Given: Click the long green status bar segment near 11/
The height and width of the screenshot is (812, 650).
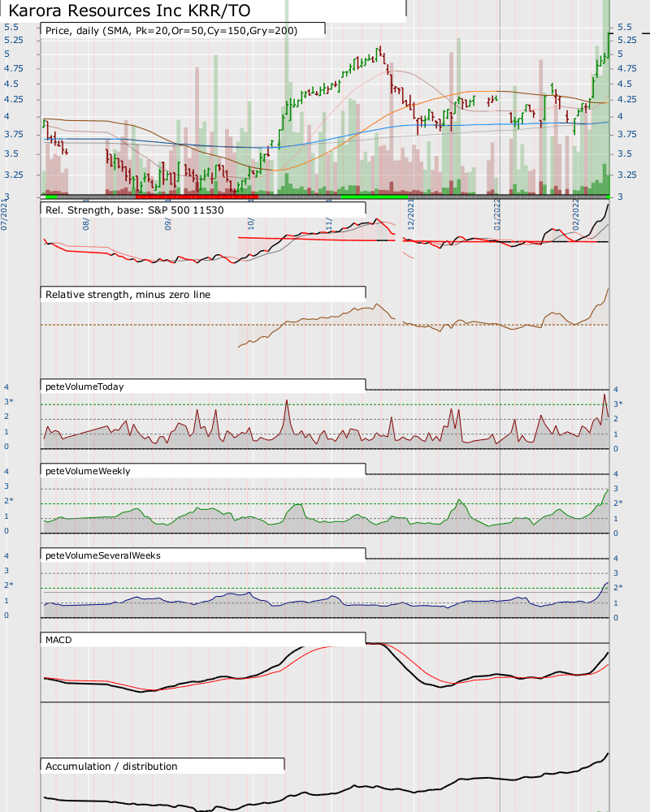Looking at the screenshot, I should point(375,197).
